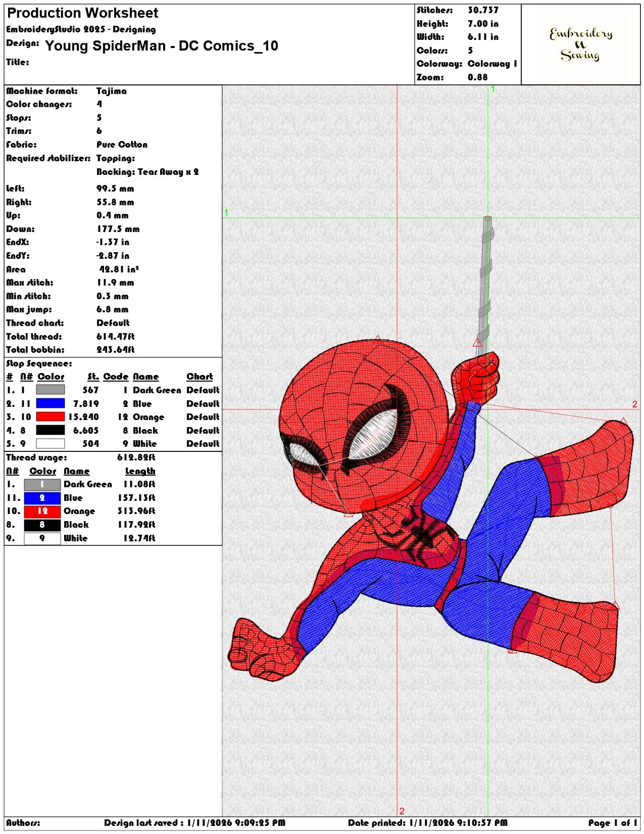
Task: Click the Machine format value Tajima
Action: click(x=112, y=91)
